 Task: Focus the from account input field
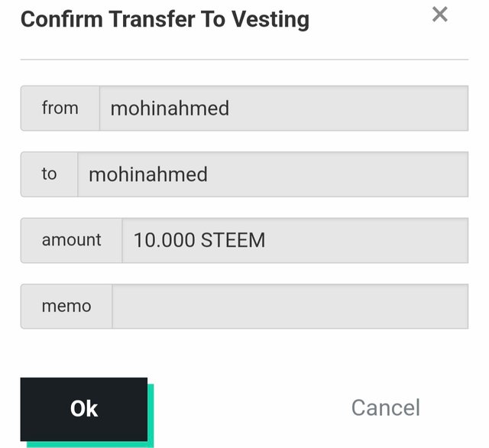pyautogui.click(x=283, y=109)
